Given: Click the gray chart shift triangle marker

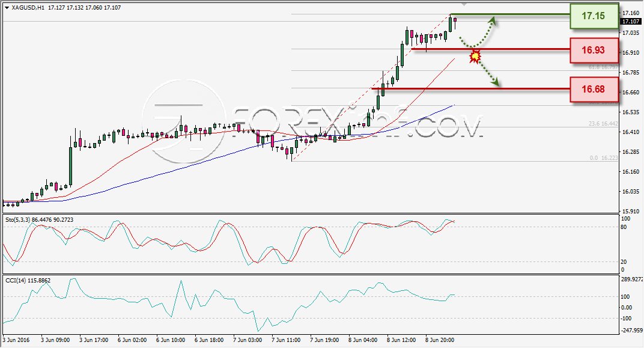Looking at the screenshot, I should click(464, 4).
